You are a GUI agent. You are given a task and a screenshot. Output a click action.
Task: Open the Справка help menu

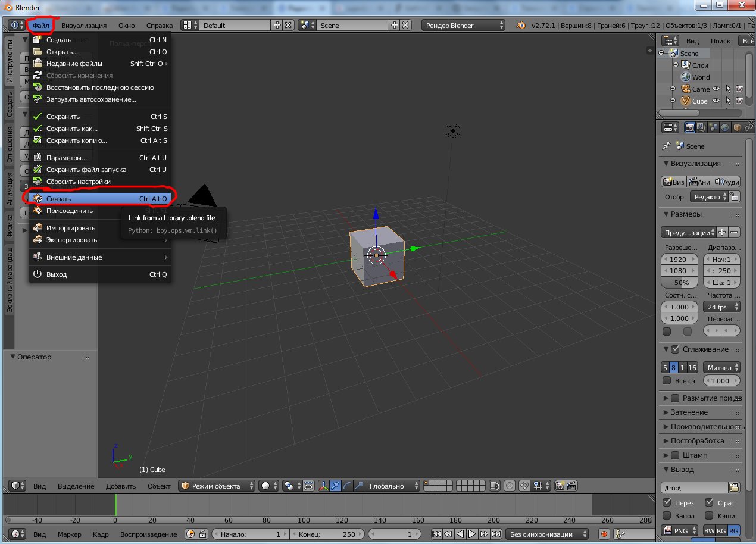160,26
